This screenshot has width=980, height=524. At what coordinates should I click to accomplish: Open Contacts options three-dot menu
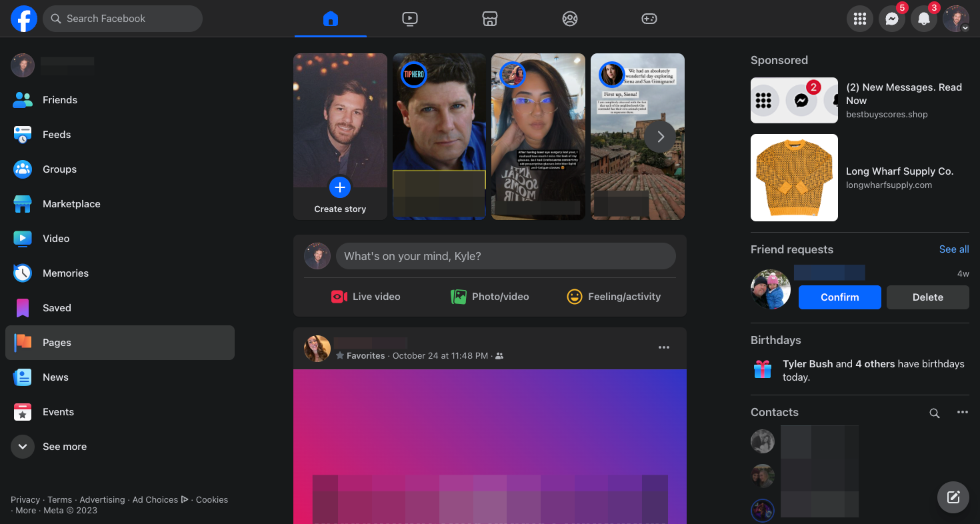(x=963, y=413)
